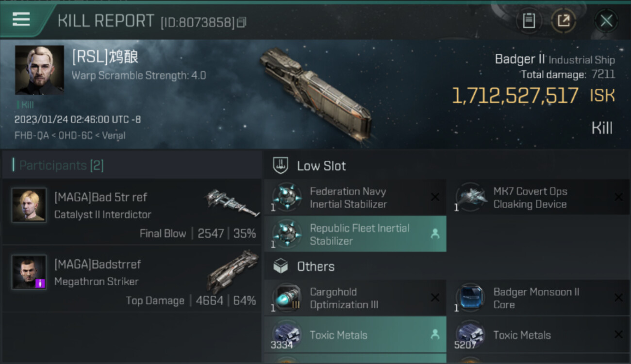631x364 pixels.
Task: Click the Badger II ship image
Action: 315,94
